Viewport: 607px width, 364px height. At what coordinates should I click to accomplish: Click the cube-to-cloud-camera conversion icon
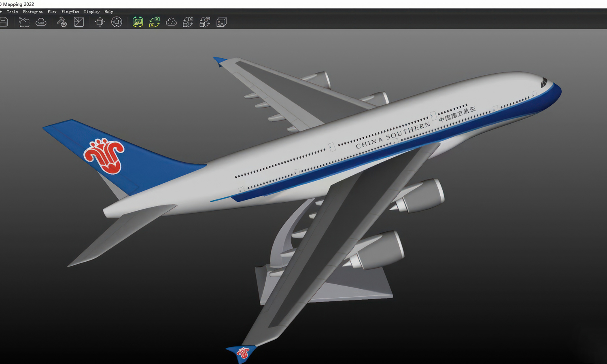pos(205,22)
